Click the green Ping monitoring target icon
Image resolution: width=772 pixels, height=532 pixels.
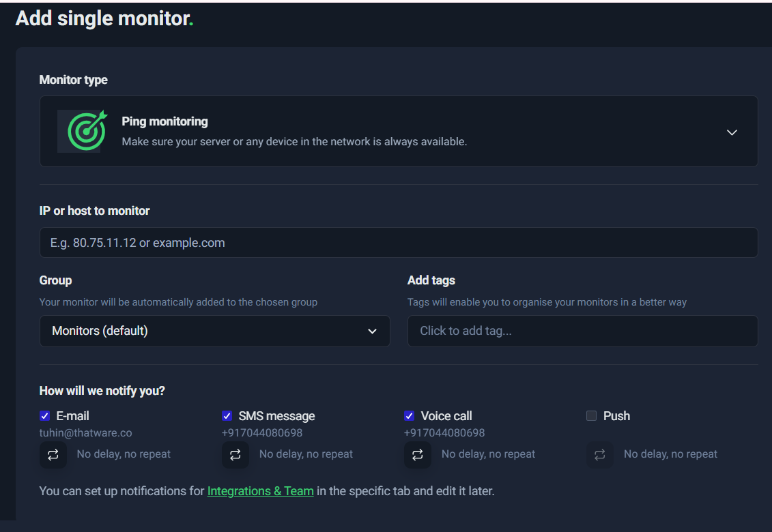pos(87,131)
